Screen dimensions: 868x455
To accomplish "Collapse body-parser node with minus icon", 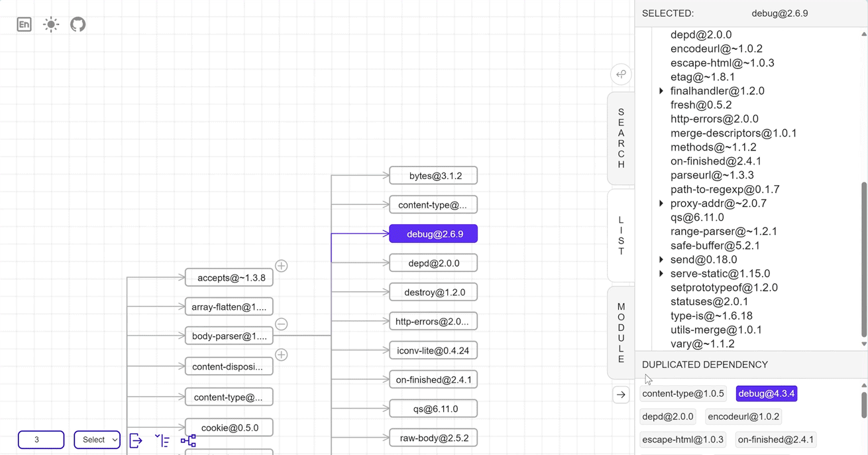I will coord(282,324).
